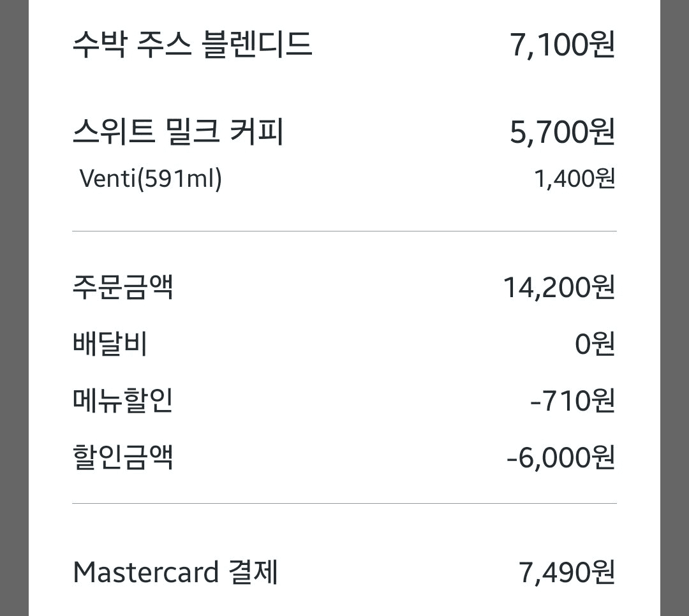Select the -710원 menu discount amount
Viewport: 689px width, 616px height.
coord(572,400)
